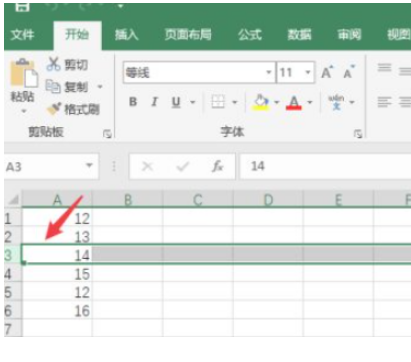Screen dimensions: 411x362
Task: Click the select all corner triangle
Action: point(13,200)
